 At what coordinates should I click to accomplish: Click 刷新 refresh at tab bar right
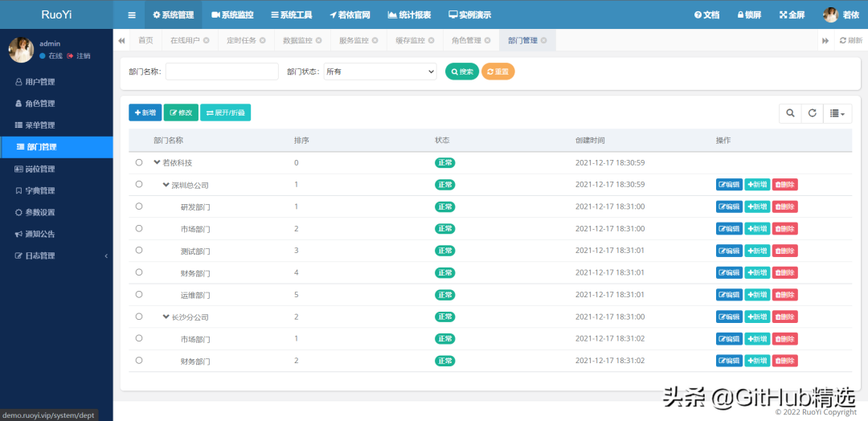click(x=851, y=40)
